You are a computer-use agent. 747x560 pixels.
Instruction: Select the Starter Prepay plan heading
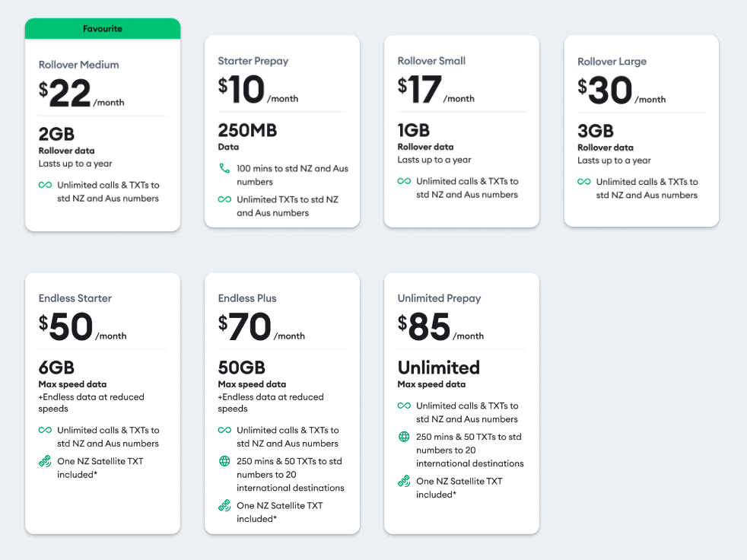tap(253, 61)
